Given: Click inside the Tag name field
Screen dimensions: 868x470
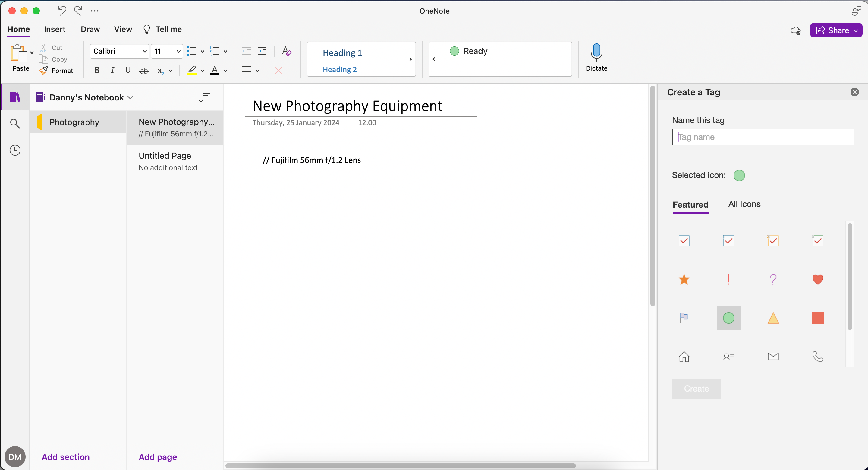Looking at the screenshot, I should (x=763, y=137).
